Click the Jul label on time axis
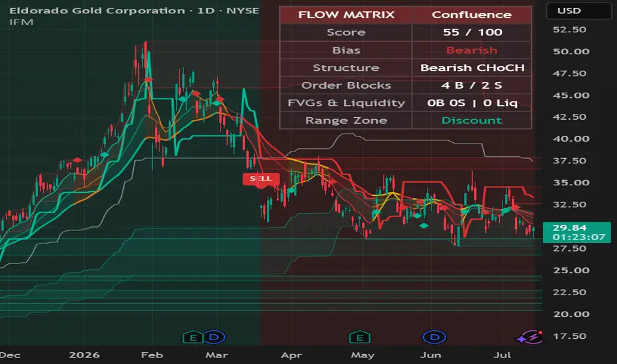 502,355
